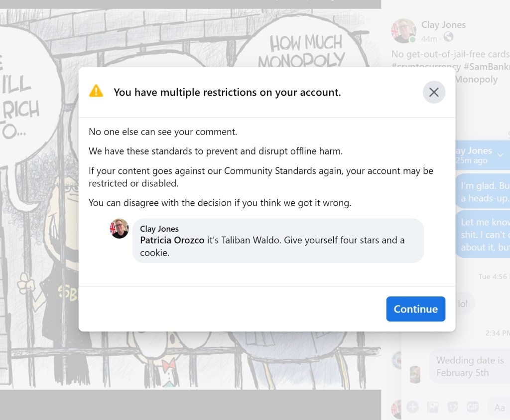510x420 pixels.
Task: Close the account restrictions dialog
Action: (x=434, y=92)
